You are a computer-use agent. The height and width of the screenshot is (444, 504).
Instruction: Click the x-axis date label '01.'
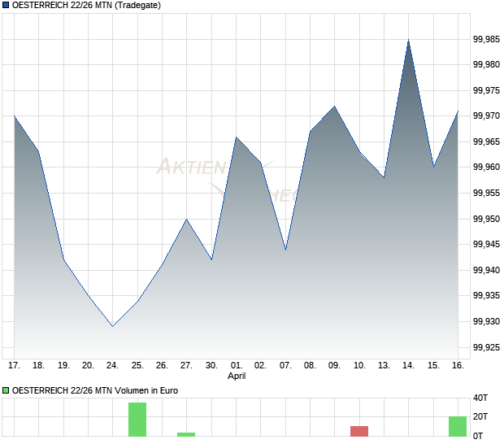237,366
